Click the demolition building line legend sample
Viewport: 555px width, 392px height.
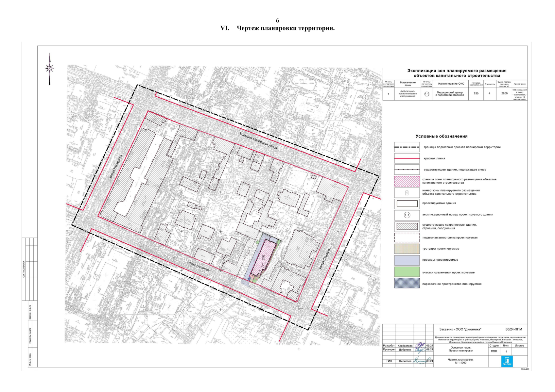pos(407,170)
